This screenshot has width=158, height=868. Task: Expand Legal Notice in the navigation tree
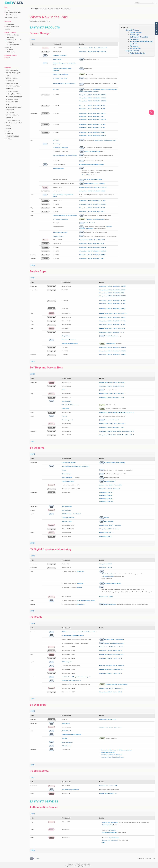(x=5, y=133)
